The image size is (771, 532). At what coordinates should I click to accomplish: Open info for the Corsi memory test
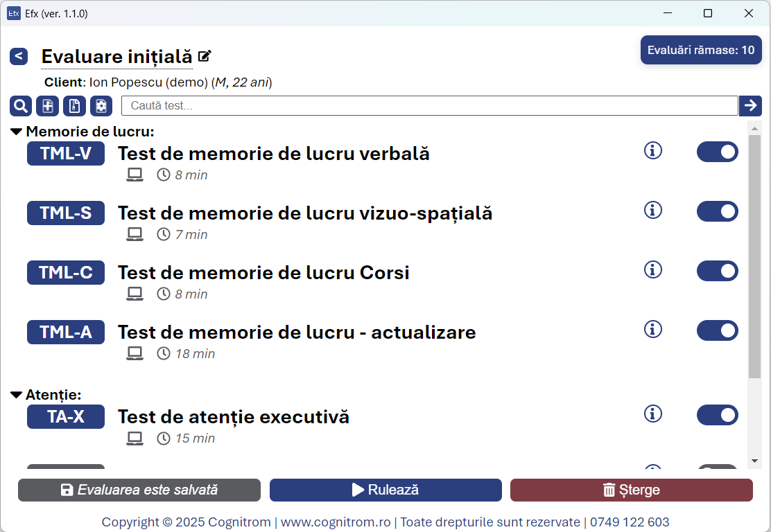tap(653, 269)
